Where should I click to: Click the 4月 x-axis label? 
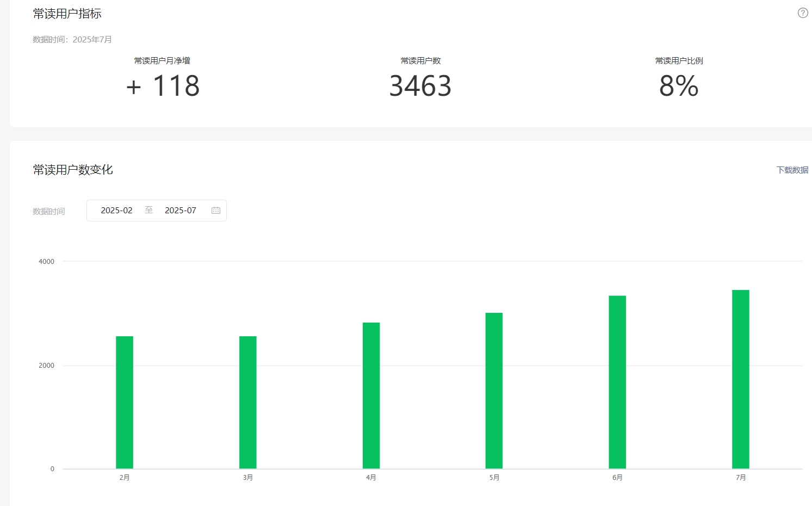(371, 478)
